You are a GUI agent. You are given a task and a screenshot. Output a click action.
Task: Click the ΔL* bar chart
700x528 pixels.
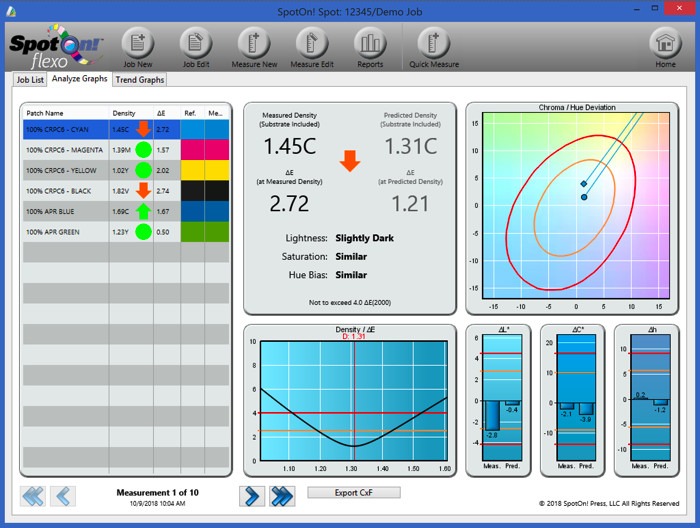click(502, 397)
